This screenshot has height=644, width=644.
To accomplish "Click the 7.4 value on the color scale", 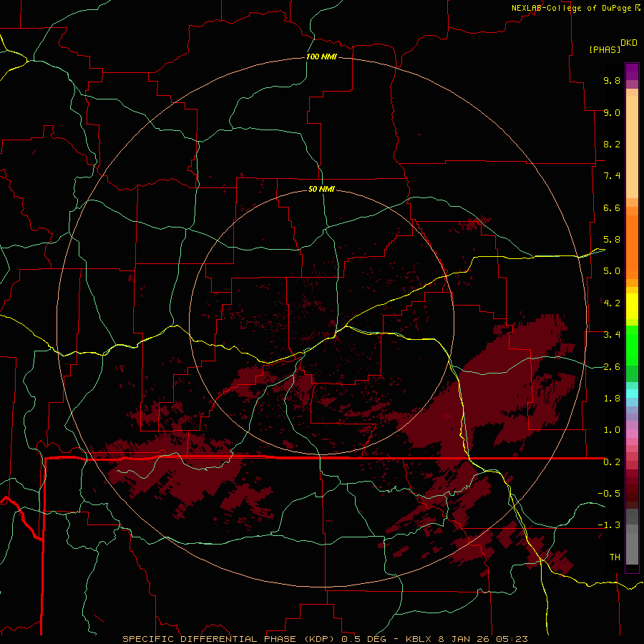I will pyautogui.click(x=612, y=176).
